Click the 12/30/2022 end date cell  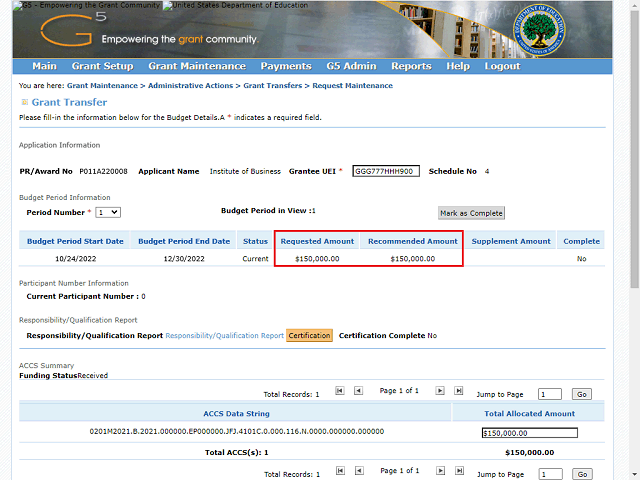(184, 259)
